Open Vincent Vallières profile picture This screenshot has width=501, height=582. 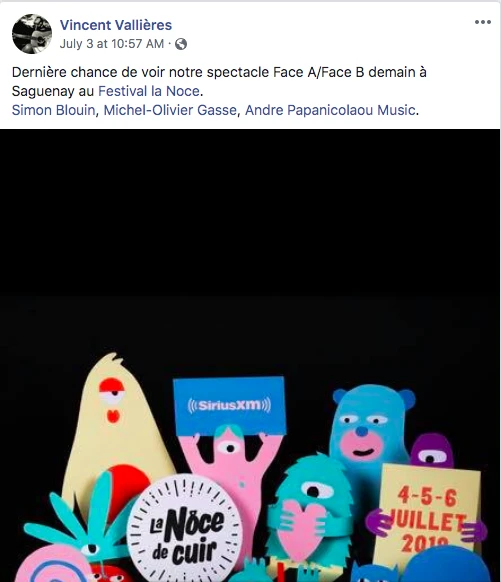(x=32, y=34)
